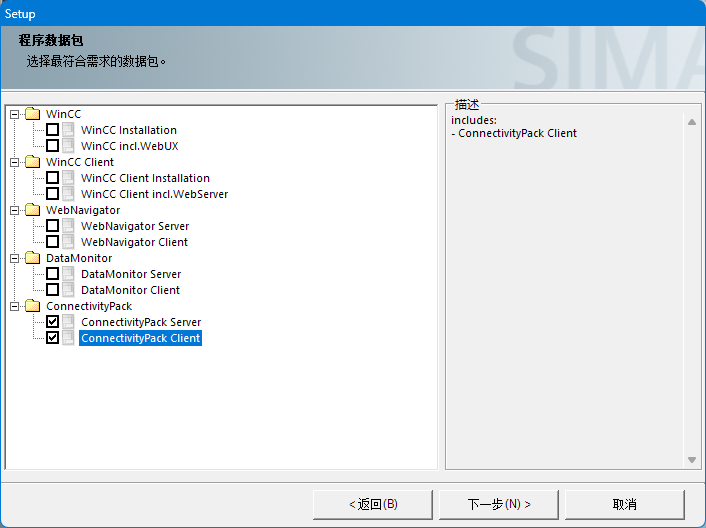Click the package icon beside WinCC incl.WebUX
The height and width of the screenshot is (528, 706).
click(x=68, y=146)
